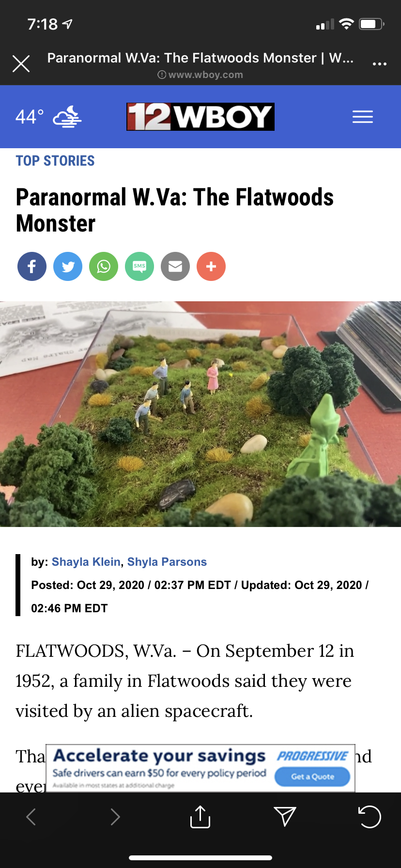This screenshot has width=401, height=868.
Task: Share the article on Facebook
Action: click(x=32, y=266)
